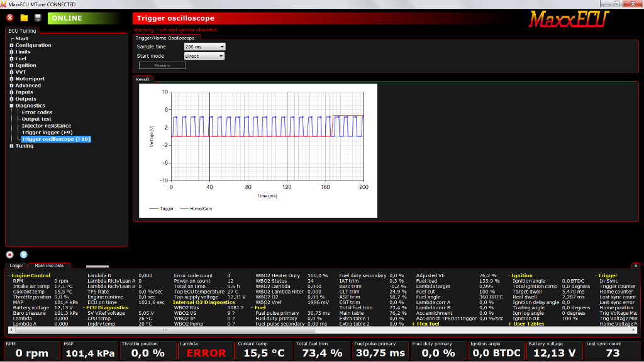Click the Battery voltage gauge
The image size is (644, 362).
(555, 351)
